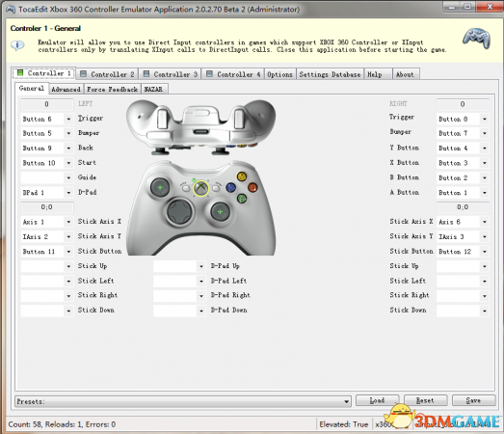The width and height of the screenshot is (504, 434).
Task: Click the Reset button
Action: [x=425, y=400]
